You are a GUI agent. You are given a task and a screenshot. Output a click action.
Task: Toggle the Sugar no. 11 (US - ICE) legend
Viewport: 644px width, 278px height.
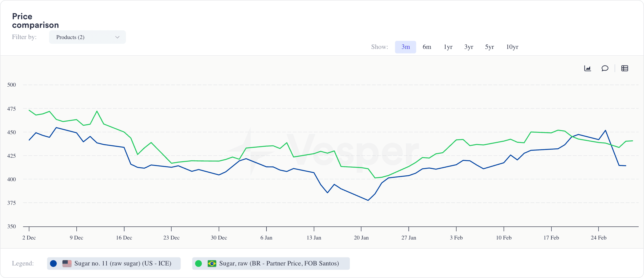click(x=114, y=264)
